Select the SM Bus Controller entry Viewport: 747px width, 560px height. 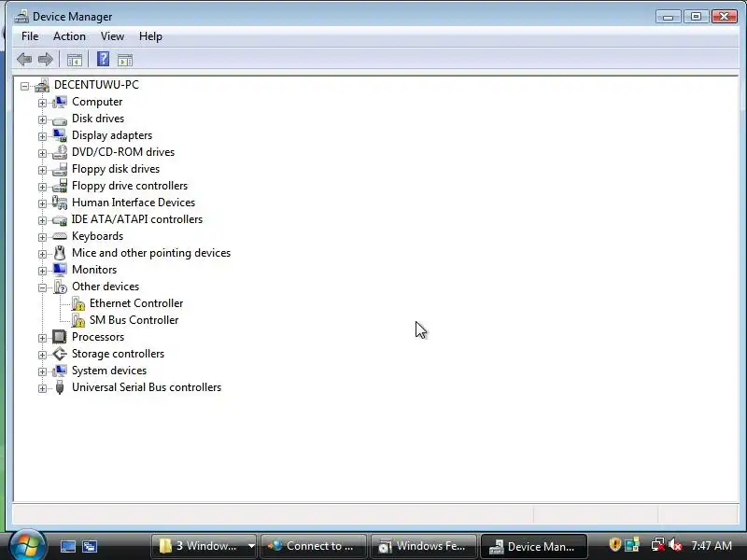(134, 320)
